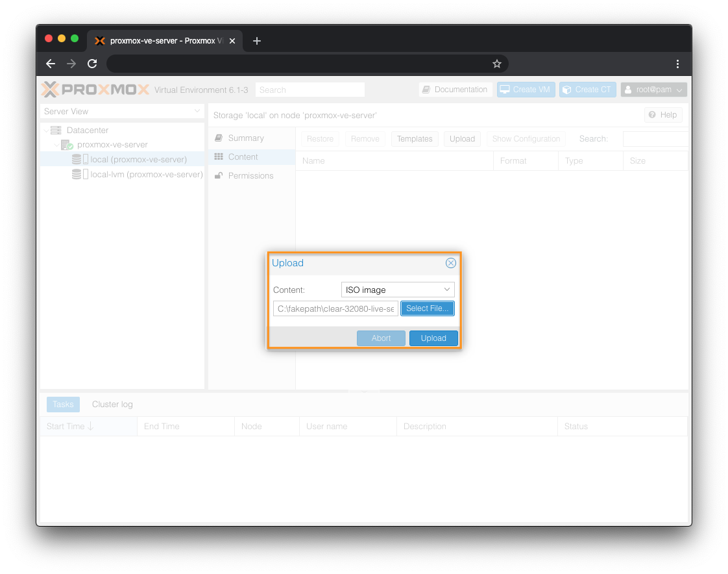Viewport: 728px width, 574px height.
Task: Open the Content section
Action: tap(252, 156)
